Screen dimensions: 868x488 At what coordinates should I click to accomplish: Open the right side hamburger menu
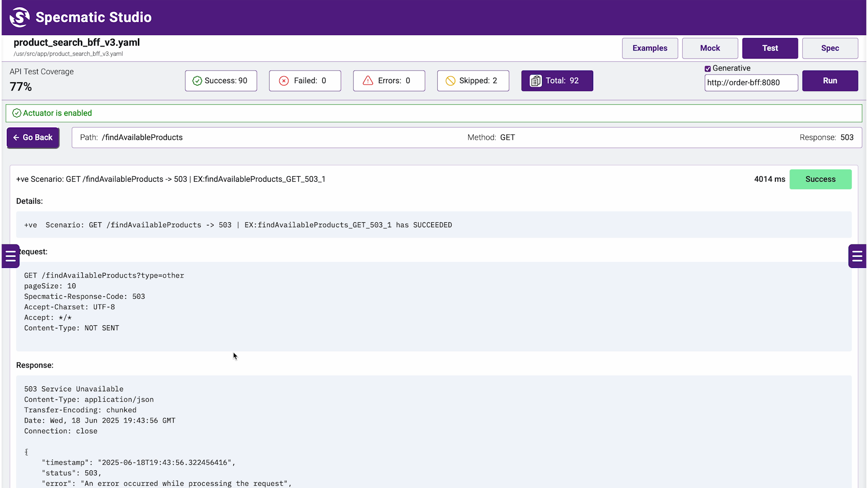(x=857, y=256)
